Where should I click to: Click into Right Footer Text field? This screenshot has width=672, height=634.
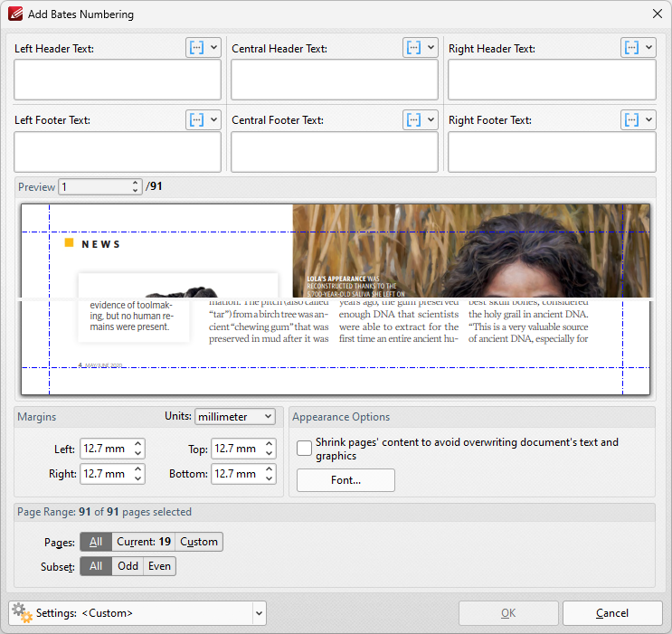pos(552,152)
